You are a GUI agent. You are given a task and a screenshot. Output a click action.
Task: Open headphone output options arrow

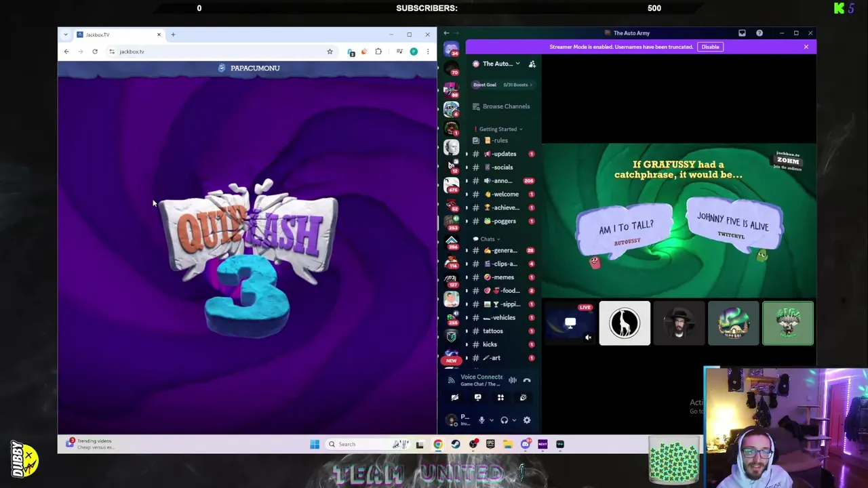pyautogui.click(x=514, y=420)
